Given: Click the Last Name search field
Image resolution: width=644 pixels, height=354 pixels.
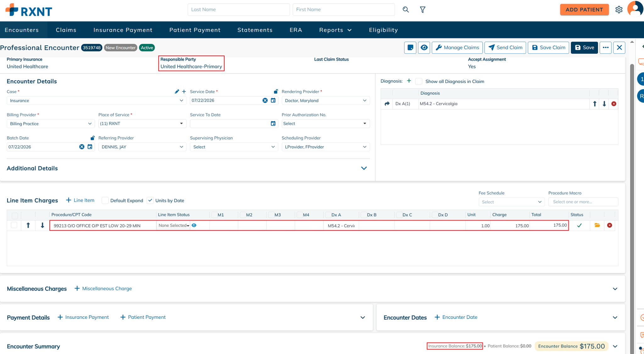Looking at the screenshot, I should pyautogui.click(x=239, y=10).
